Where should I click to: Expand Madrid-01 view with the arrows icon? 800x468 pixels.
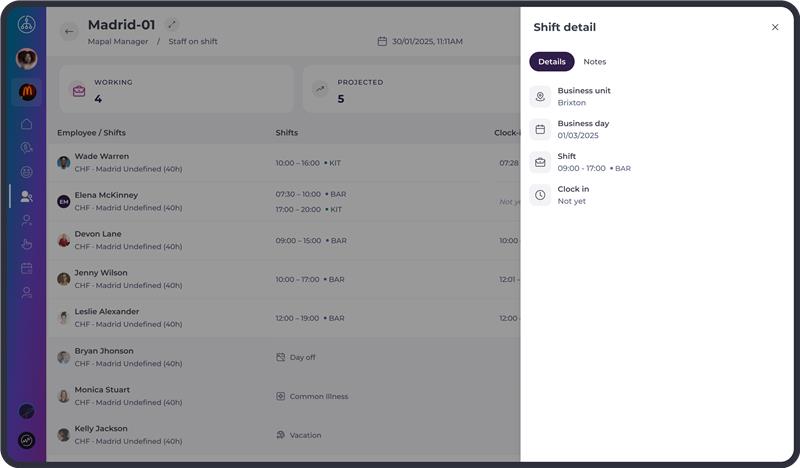coord(171,25)
